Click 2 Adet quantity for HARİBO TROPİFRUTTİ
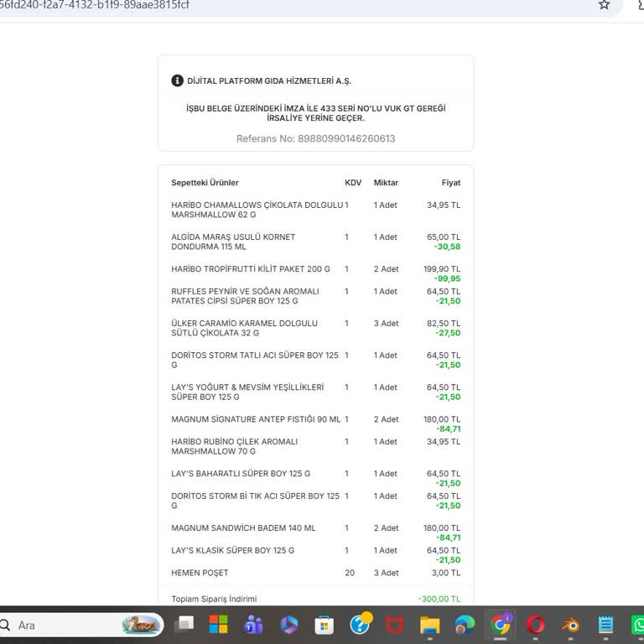 click(386, 268)
